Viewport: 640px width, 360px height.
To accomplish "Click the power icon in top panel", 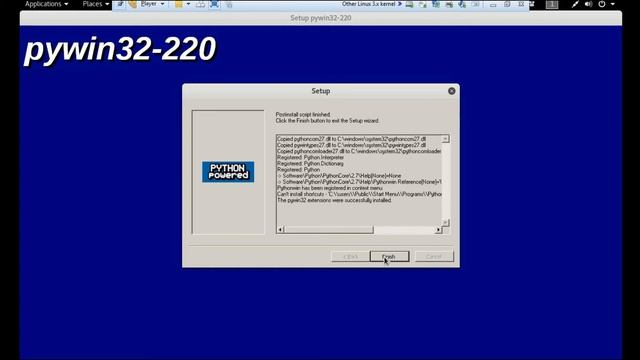I will click(x=602, y=4).
